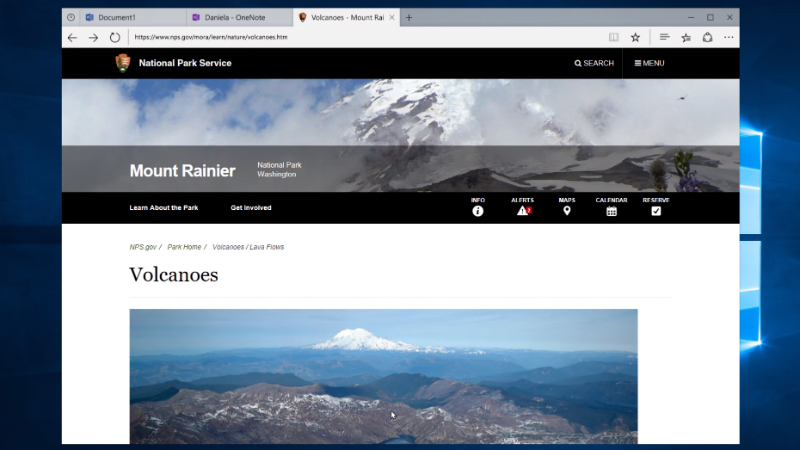Maximize the browser window
800x450 pixels.
(710, 17)
